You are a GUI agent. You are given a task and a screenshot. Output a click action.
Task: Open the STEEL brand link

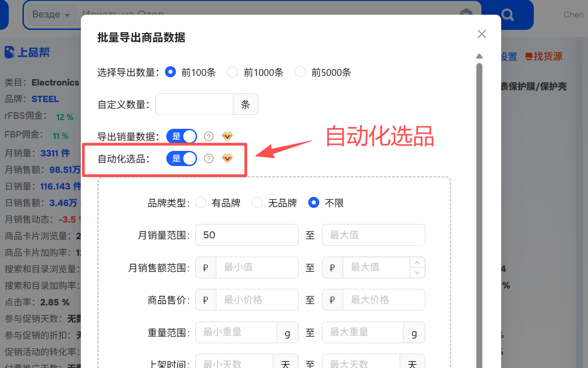pyautogui.click(x=45, y=99)
